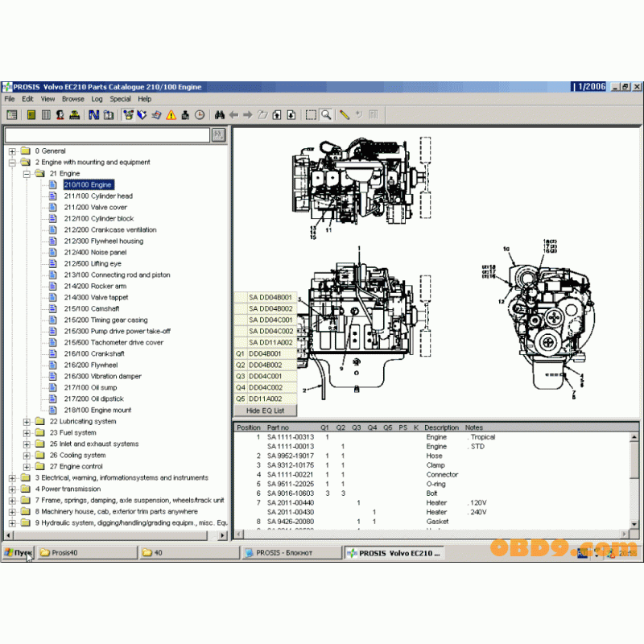The width and height of the screenshot is (644, 644).
Task: Click the search button next to input field
Action: (x=219, y=134)
